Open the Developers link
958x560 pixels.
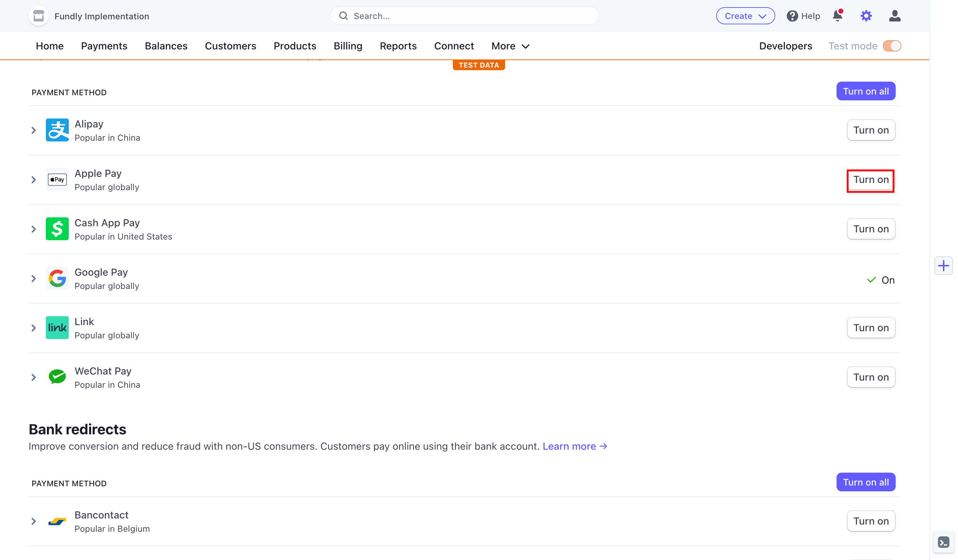785,46
